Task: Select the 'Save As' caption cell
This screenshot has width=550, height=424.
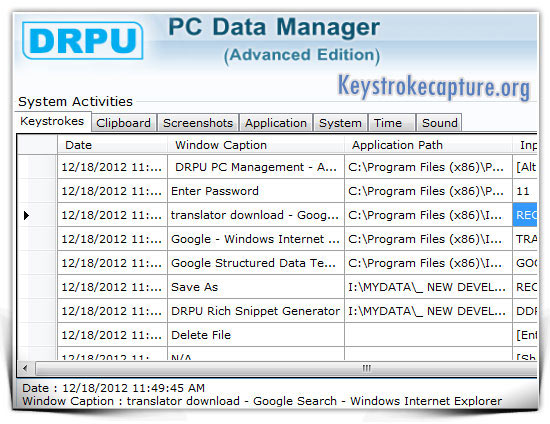Action: pos(256,287)
